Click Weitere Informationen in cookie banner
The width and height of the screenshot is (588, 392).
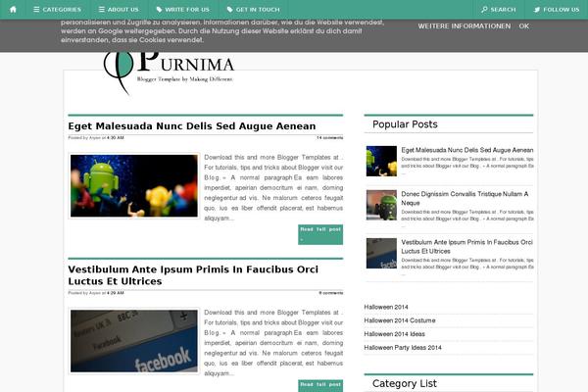(465, 26)
